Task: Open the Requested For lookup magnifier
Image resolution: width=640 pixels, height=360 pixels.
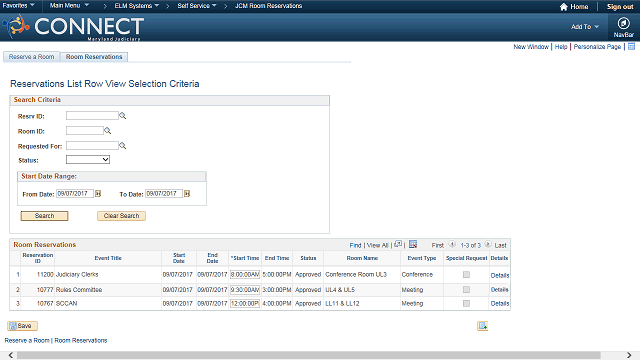Action: 122,146
